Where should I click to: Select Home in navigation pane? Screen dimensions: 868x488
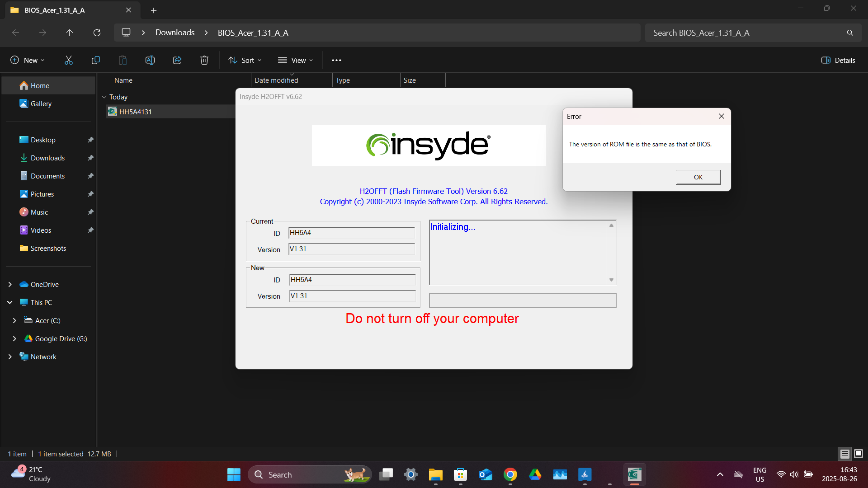tap(48, 85)
